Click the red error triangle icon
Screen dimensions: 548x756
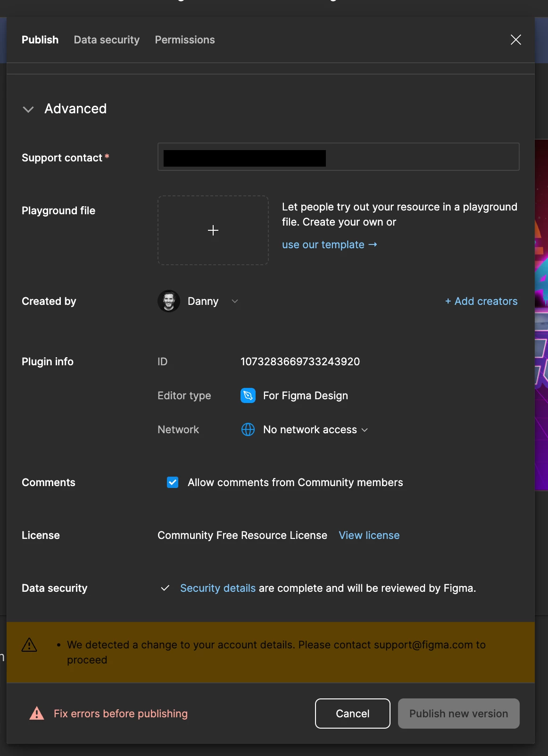[x=37, y=713]
